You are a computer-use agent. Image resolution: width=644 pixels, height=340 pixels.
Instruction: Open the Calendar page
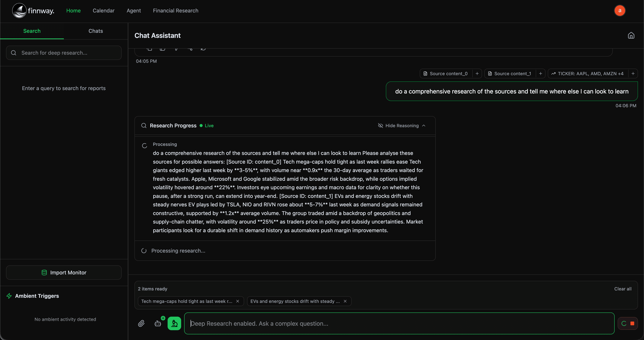click(x=104, y=11)
